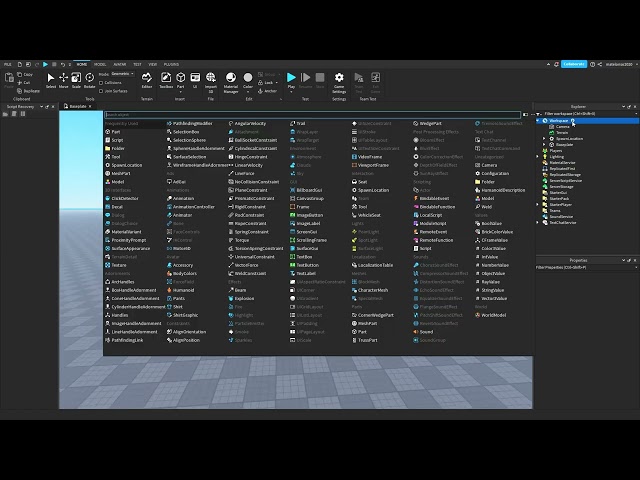Insert a ProximityPrompt from the list
Image resolution: width=640 pixels, height=480 pixels.
tap(126, 240)
